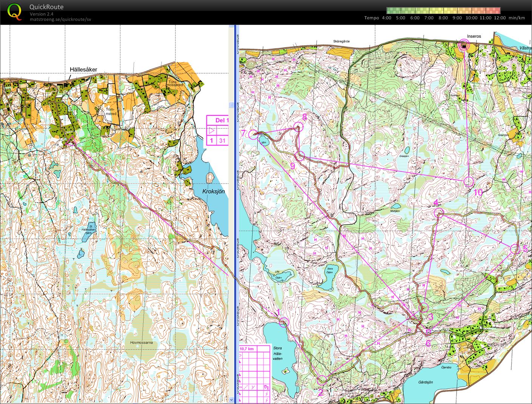
Task: Click control circle 3 on the map
Action: point(424,307)
